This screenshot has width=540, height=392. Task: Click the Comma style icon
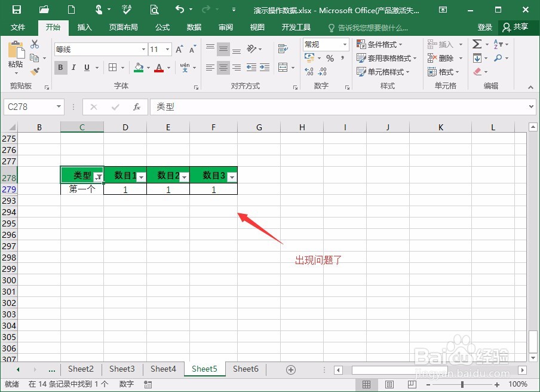tap(343, 58)
